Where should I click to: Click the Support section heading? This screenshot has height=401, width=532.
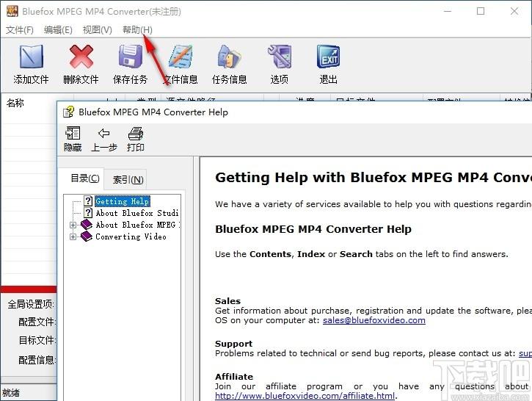coord(234,344)
